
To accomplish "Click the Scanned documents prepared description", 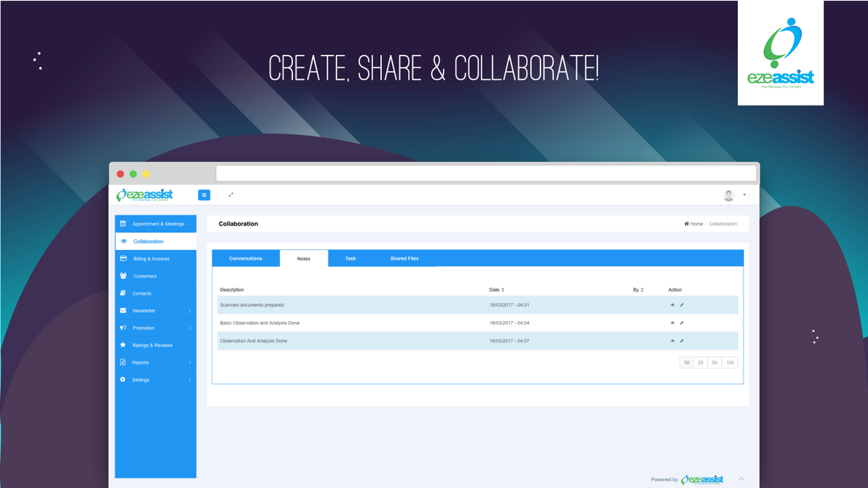I will 252,305.
